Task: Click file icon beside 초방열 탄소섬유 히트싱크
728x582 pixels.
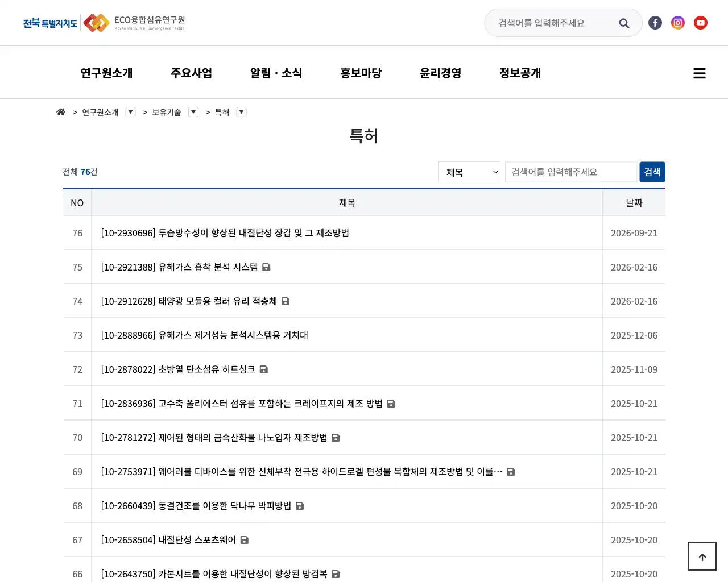Action: coord(264,369)
